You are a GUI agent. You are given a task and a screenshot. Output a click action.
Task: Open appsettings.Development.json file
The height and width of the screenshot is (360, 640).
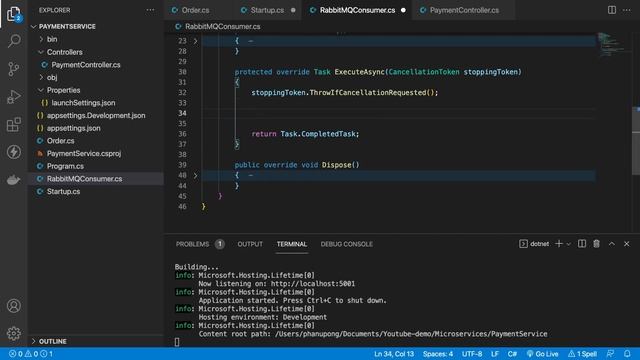click(x=96, y=116)
